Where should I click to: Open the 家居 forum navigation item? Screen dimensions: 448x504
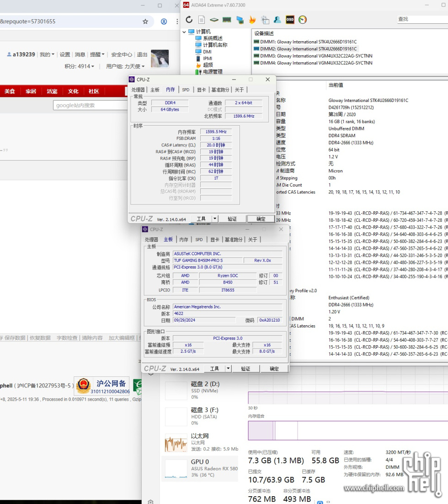point(31,91)
